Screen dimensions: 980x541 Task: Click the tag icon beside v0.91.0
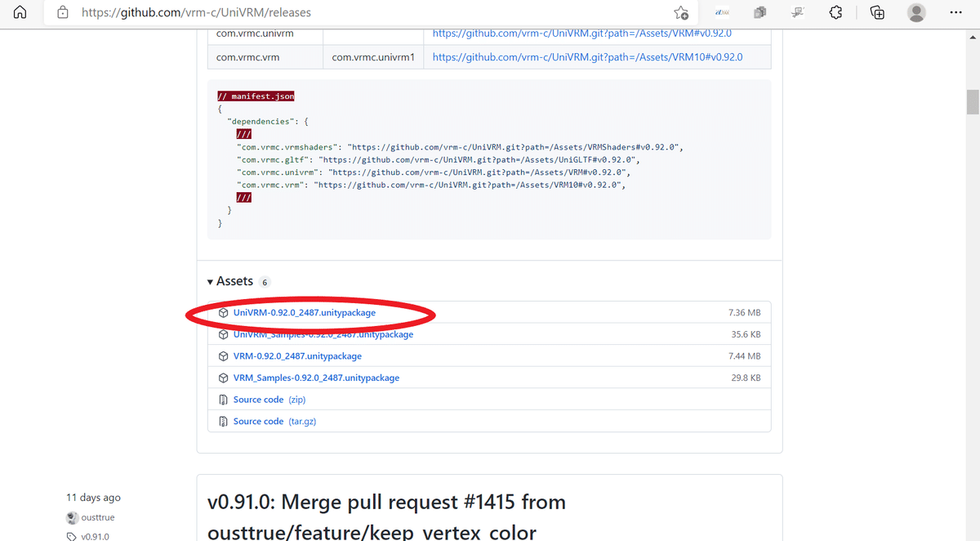click(x=72, y=537)
